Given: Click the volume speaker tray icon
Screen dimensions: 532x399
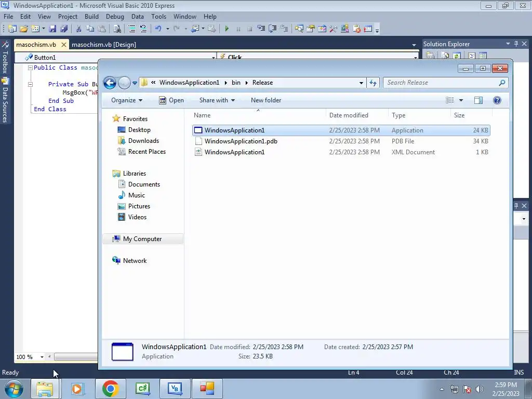Looking at the screenshot, I should click(480, 389).
